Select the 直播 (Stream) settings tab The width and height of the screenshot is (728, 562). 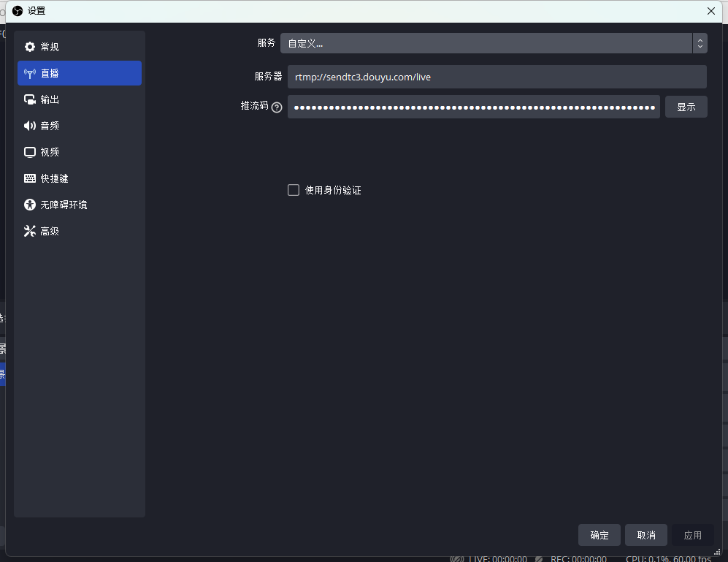[80, 73]
